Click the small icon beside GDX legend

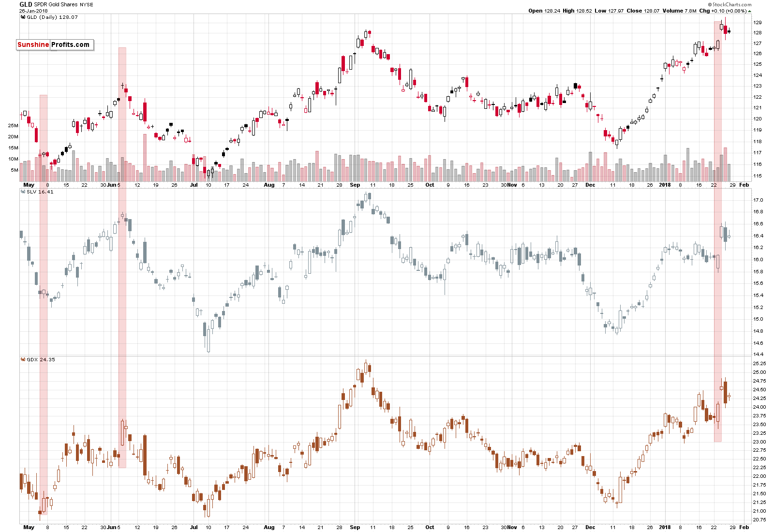[23, 359]
